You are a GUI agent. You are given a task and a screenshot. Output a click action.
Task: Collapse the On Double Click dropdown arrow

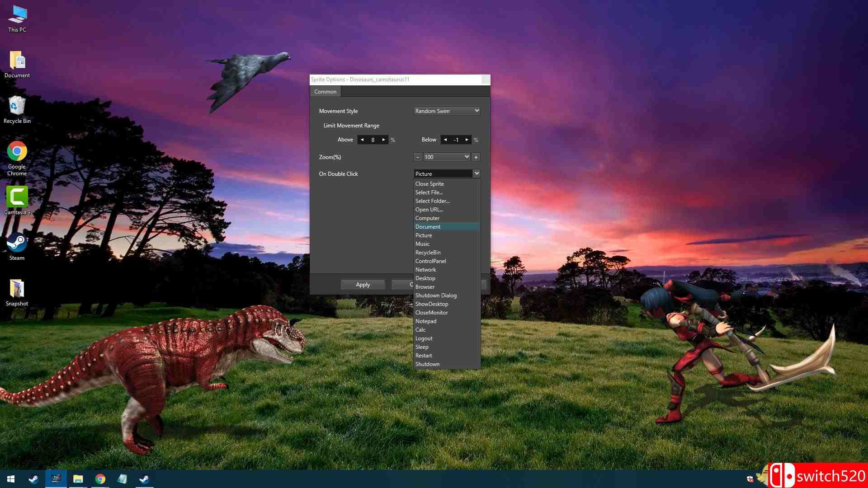click(x=476, y=174)
